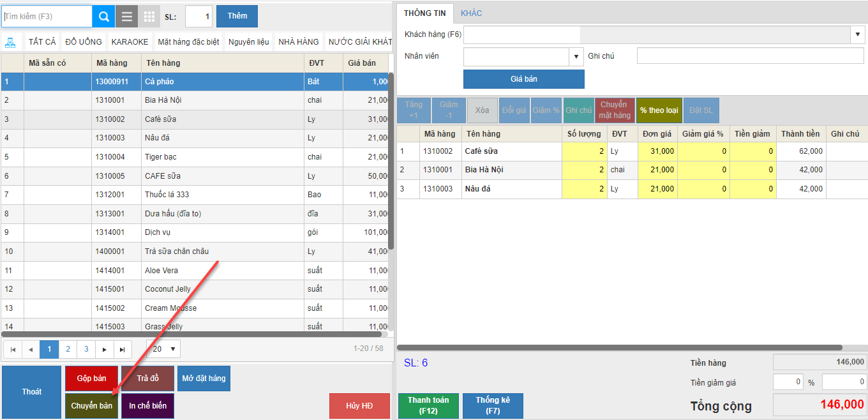The image size is (868, 420).
Task: Go to next page arrow
Action: point(105,350)
